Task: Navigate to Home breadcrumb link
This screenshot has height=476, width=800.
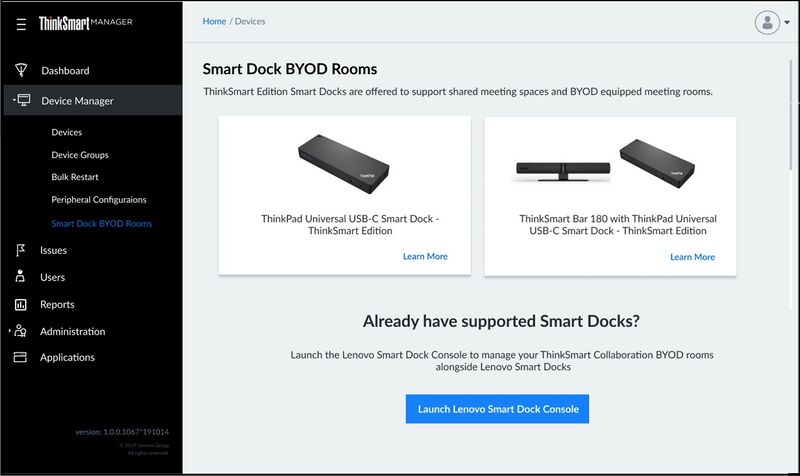Action: [x=214, y=21]
